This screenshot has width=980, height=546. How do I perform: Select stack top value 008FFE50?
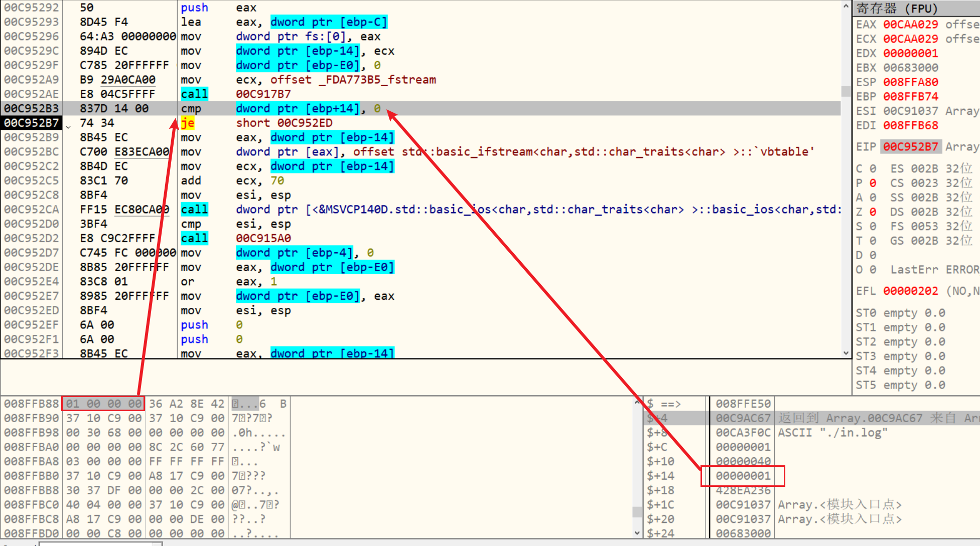tap(743, 404)
